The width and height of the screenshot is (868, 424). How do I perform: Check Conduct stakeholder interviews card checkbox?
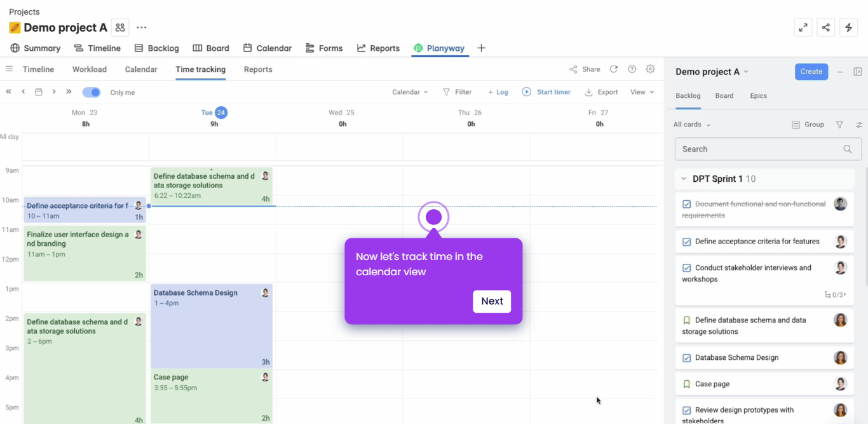[686, 268]
